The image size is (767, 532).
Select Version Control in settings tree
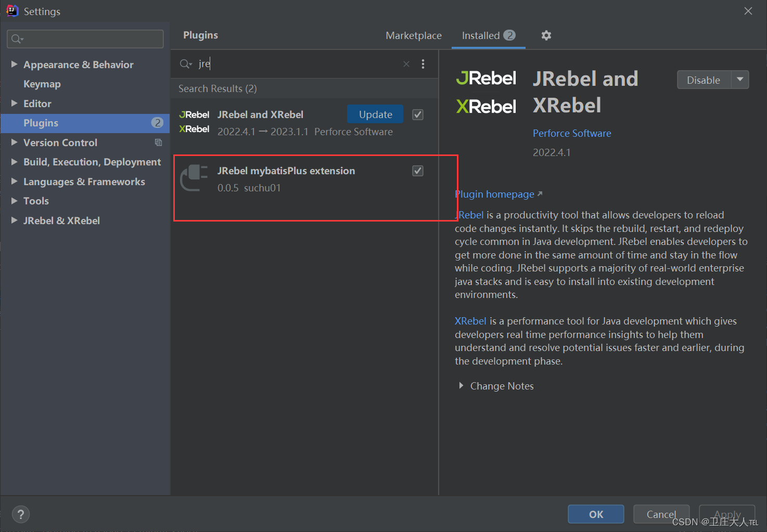coord(60,142)
